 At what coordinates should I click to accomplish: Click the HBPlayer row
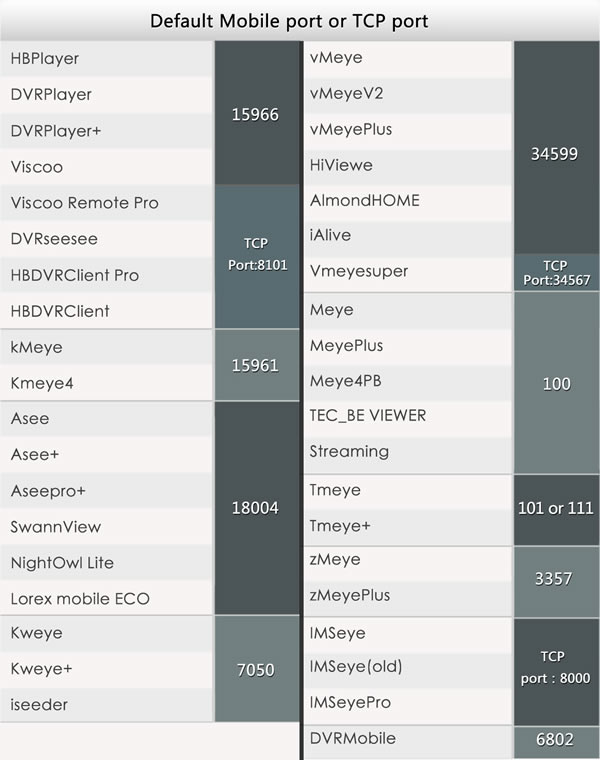(106, 59)
